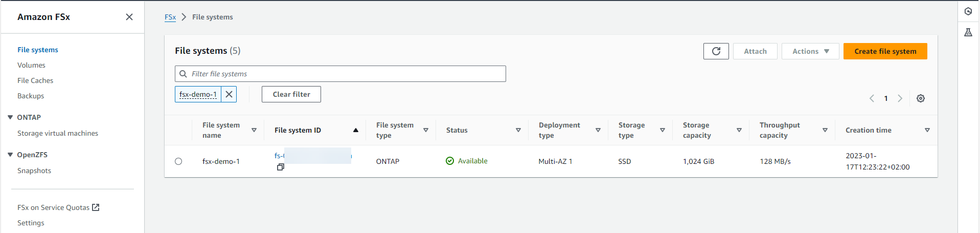Click the search magnifier in filter box

click(183, 74)
